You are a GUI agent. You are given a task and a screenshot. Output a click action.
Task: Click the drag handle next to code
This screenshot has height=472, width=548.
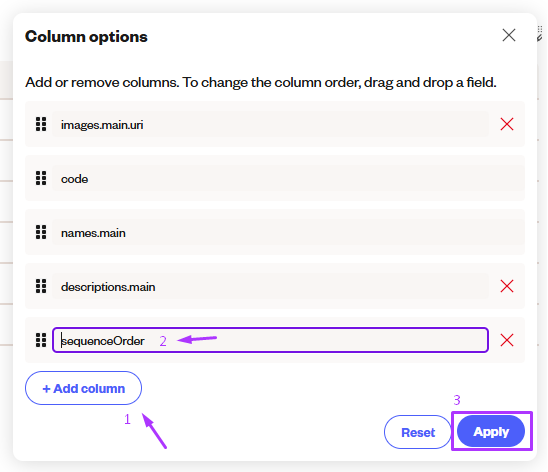41,178
